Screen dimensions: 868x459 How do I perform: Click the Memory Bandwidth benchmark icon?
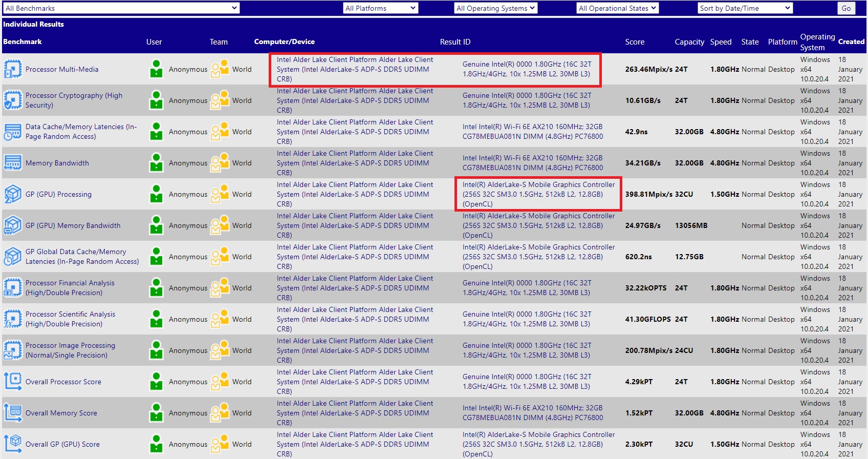click(13, 163)
